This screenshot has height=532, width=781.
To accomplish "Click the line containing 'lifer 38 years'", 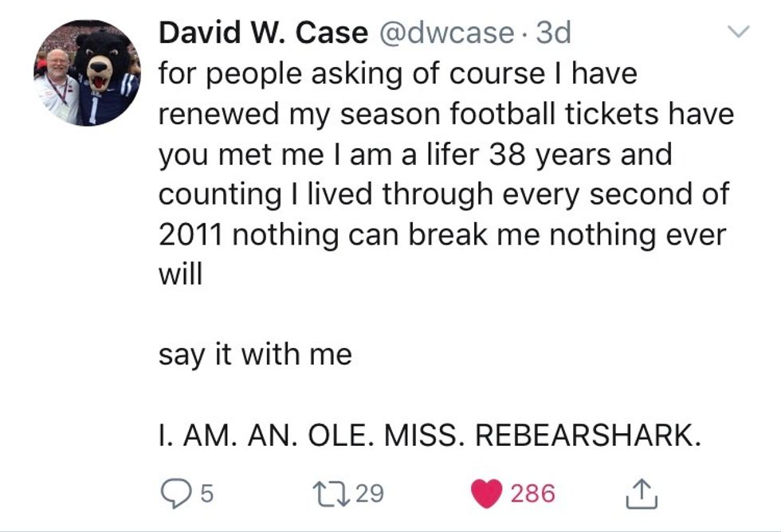I will [x=415, y=155].
